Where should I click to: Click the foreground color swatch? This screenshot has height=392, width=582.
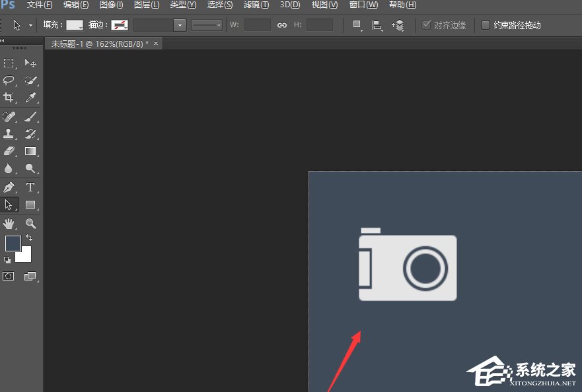point(13,244)
